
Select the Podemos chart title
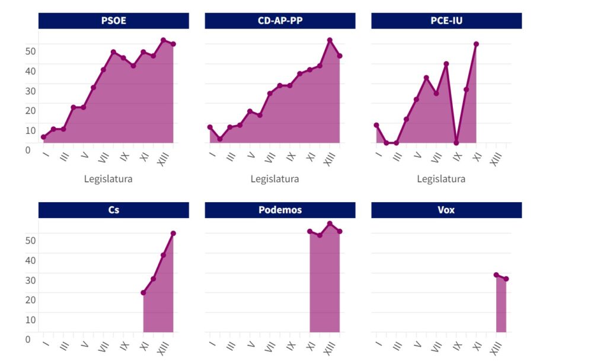[280, 210]
